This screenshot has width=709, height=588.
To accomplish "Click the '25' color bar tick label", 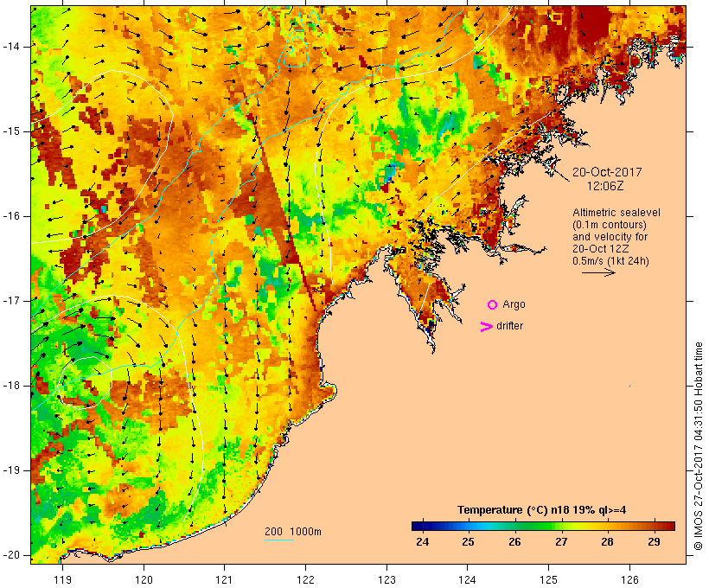I will (468, 542).
